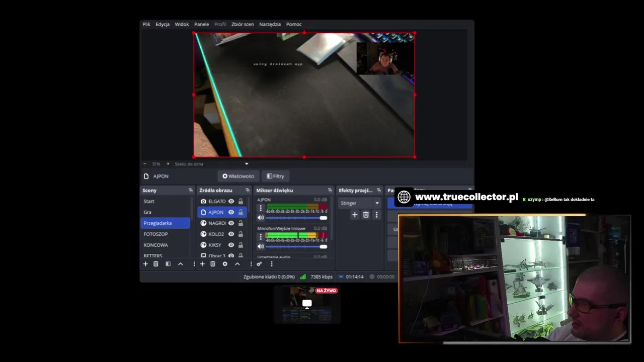
Task: Open the Panele menu
Action: tap(201, 24)
